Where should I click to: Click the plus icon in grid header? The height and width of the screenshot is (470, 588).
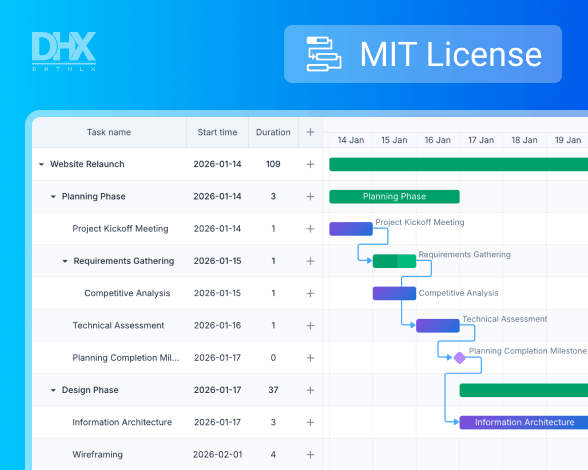pyautogui.click(x=310, y=132)
